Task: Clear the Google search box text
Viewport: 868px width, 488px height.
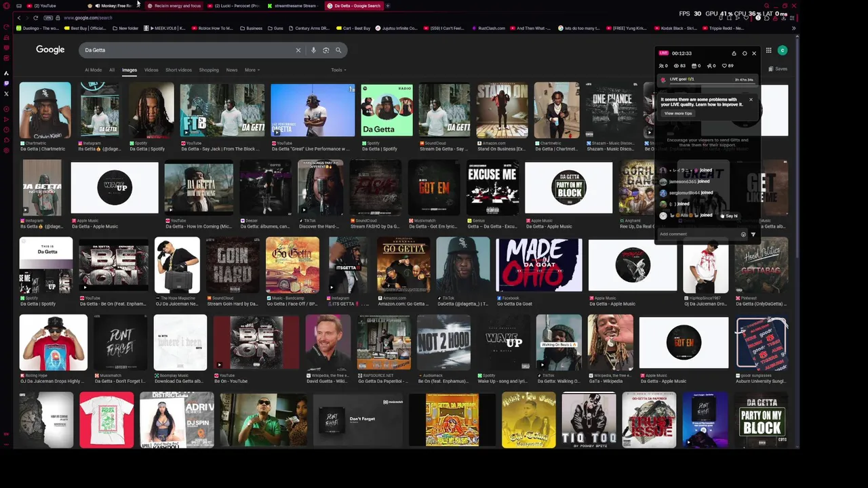Action: tap(298, 50)
